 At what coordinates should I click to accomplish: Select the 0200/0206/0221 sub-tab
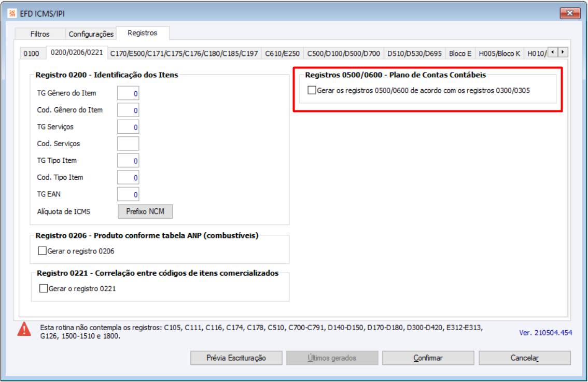point(77,52)
